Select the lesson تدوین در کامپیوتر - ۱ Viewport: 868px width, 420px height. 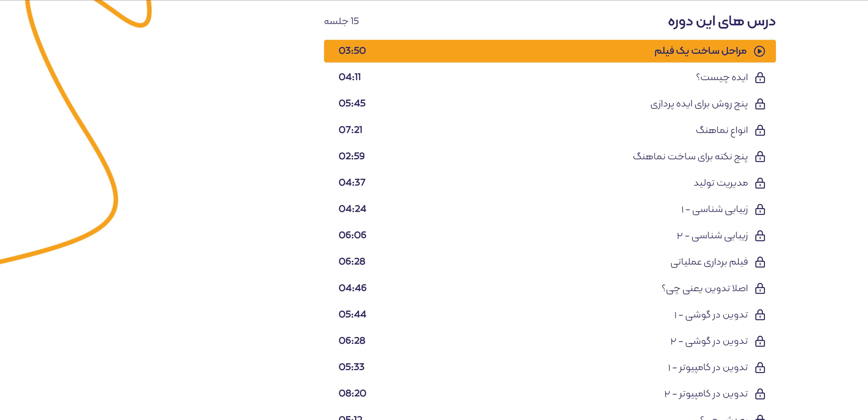click(708, 367)
